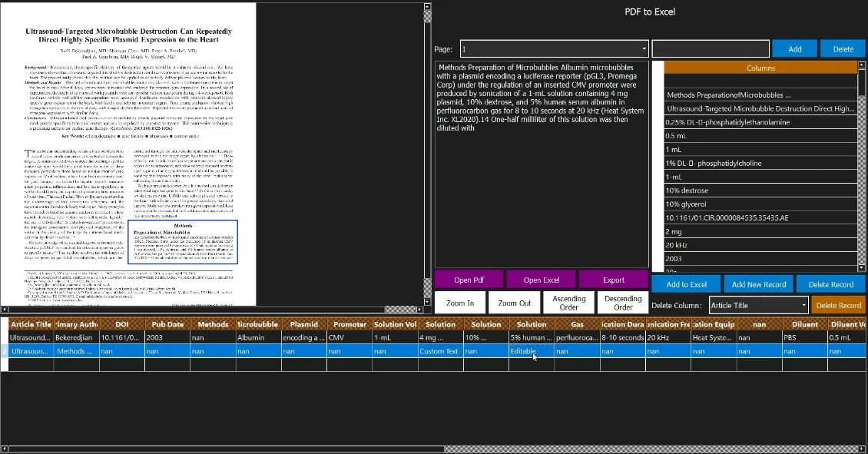Click the Zoom Out button
868x454 pixels.
click(x=514, y=303)
